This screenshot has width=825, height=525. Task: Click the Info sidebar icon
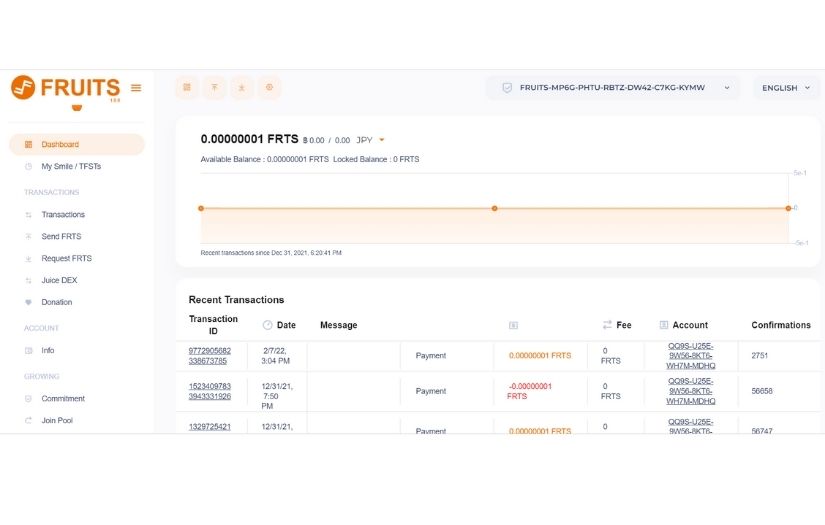[x=28, y=350]
